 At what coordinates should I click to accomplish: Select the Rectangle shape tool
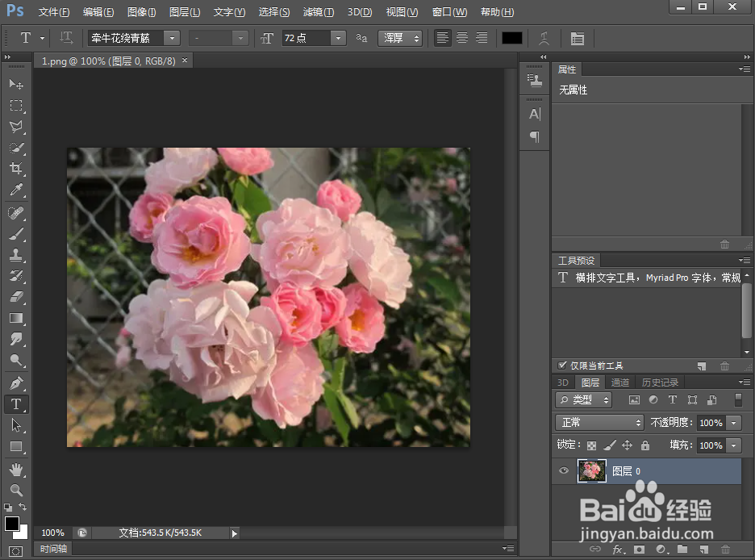click(x=16, y=446)
